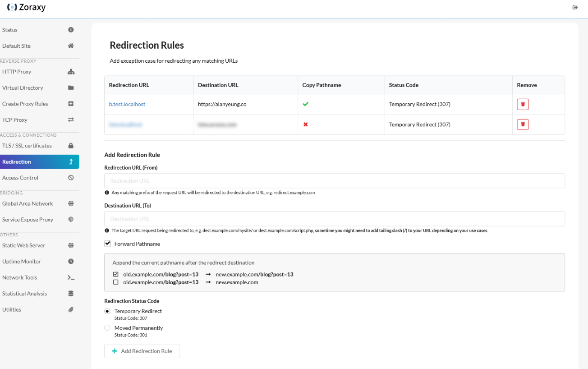Click the Virtual Directory folder icon

coord(71,88)
